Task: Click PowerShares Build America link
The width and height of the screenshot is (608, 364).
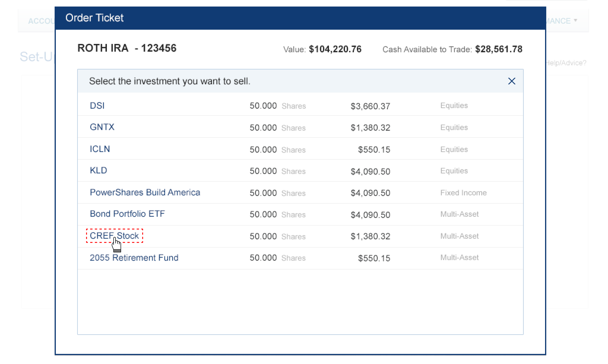Action: point(145,192)
